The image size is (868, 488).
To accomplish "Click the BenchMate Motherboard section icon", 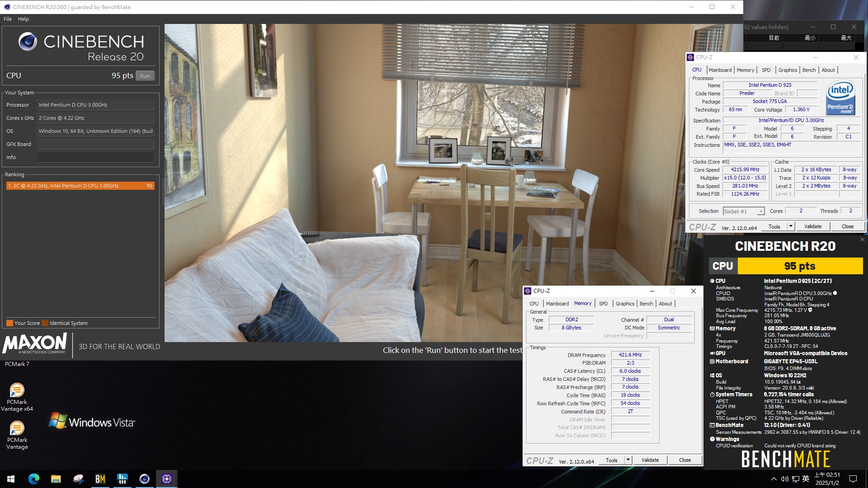I will (712, 361).
